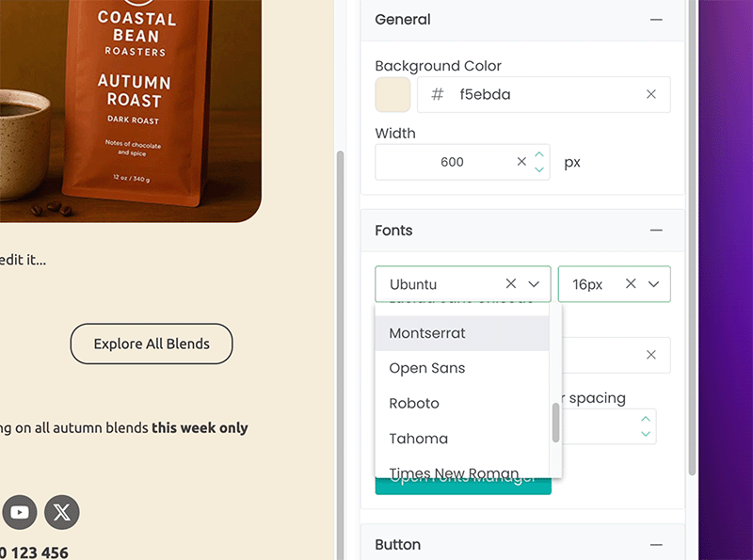Clear the Ubuntu font selection
753x560 pixels.
510,284
